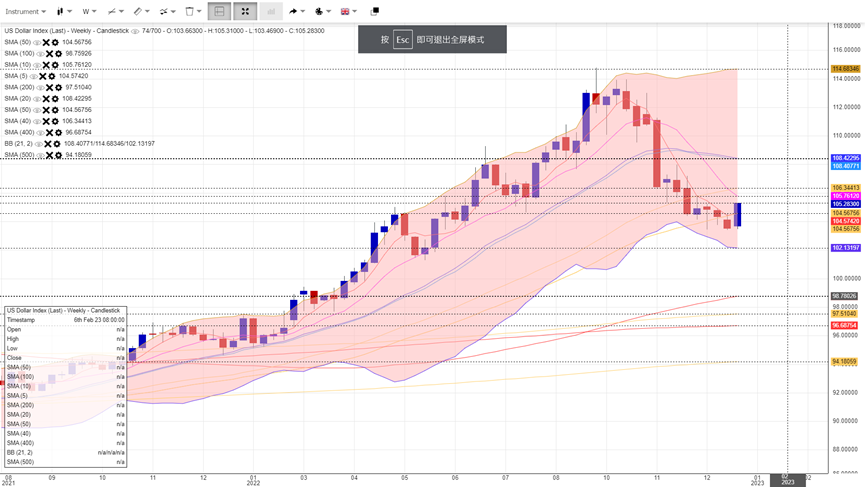Screen dimensions: 865x487
Task: Open the W timeframe dropdown
Action: (89, 11)
